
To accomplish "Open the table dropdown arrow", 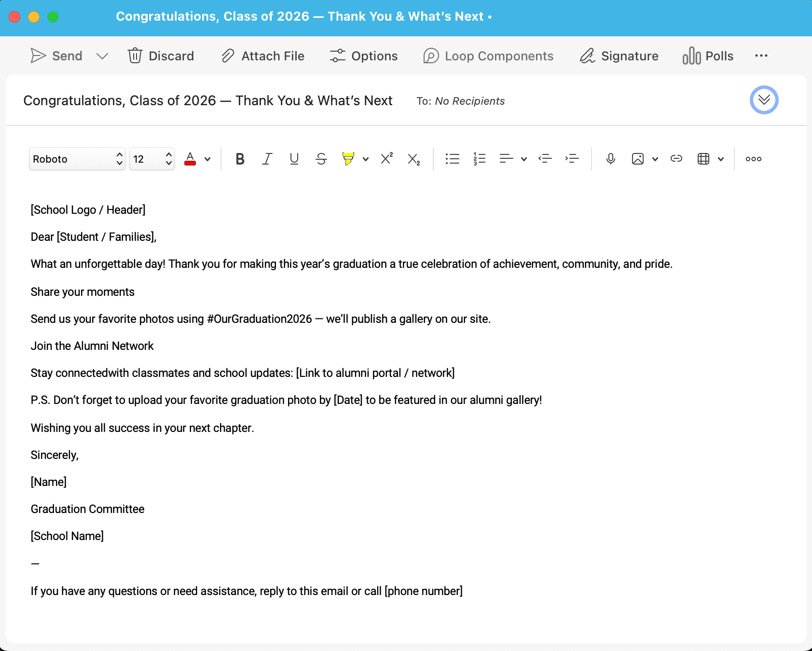I will point(721,159).
